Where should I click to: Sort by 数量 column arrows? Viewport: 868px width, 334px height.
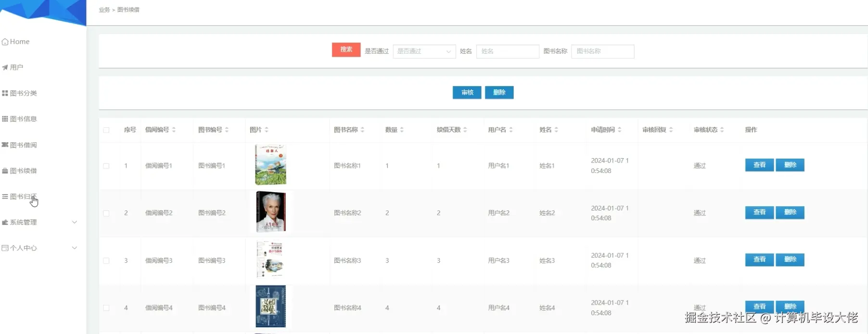click(402, 130)
